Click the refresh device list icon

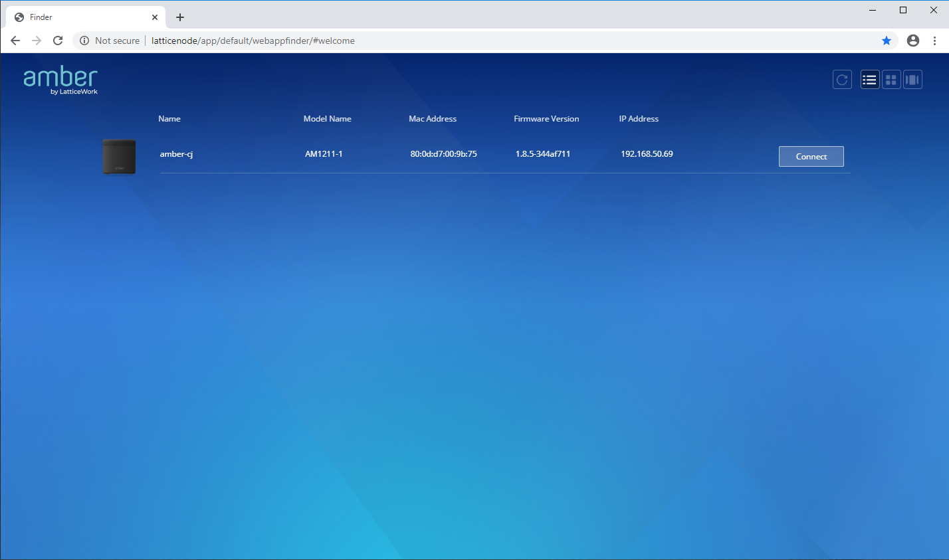pyautogui.click(x=842, y=80)
